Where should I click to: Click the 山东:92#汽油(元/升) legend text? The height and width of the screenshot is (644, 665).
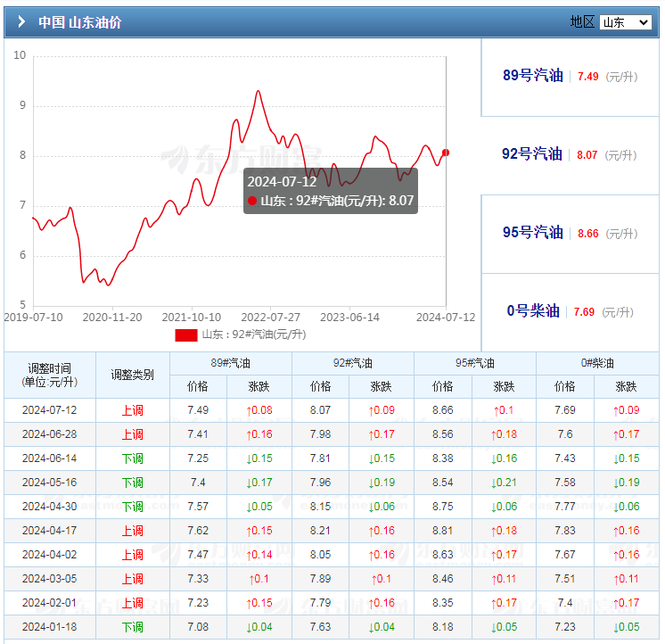[x=253, y=335]
